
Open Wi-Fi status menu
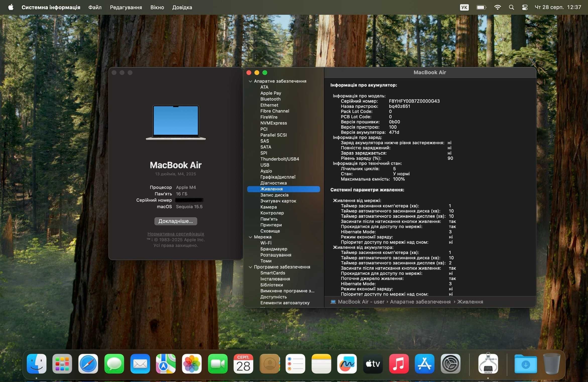[x=497, y=7]
